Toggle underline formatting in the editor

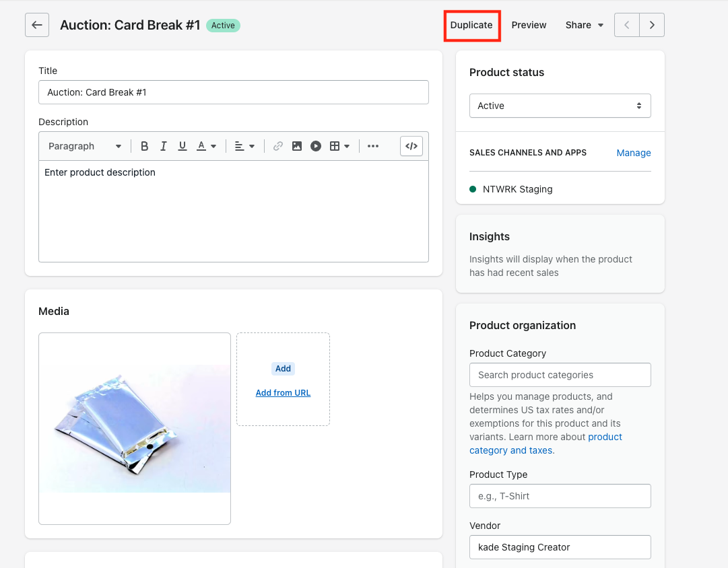[x=181, y=145]
